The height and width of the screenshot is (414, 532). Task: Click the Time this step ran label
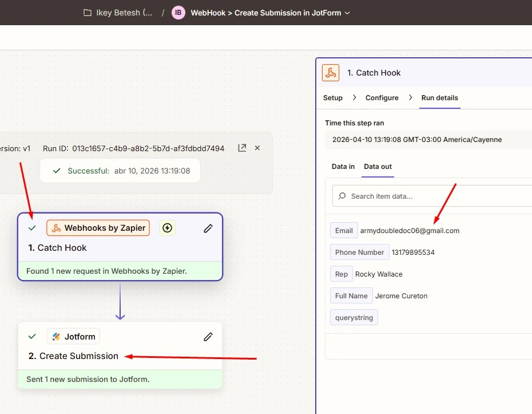(x=354, y=123)
